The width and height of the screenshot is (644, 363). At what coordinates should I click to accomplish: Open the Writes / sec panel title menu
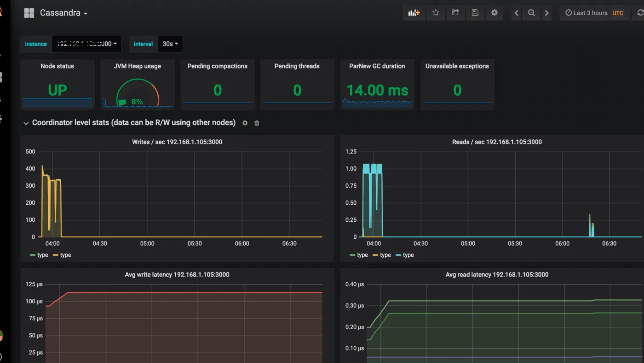[177, 142]
